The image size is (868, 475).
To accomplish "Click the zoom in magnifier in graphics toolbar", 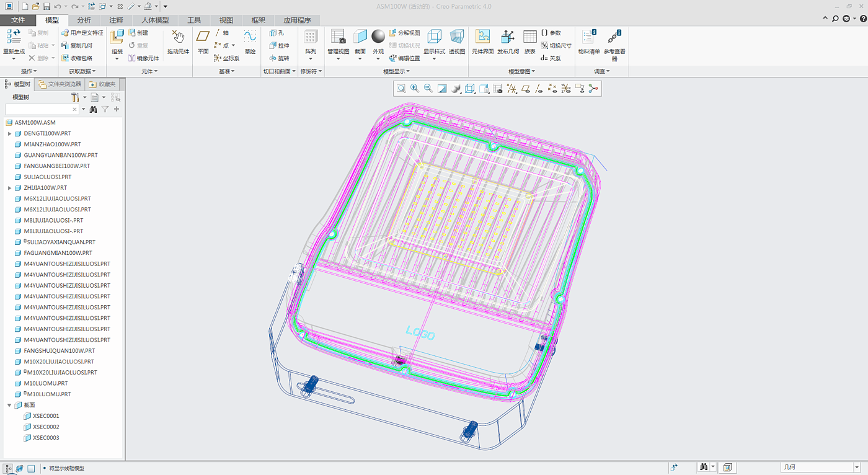I will pyautogui.click(x=415, y=89).
